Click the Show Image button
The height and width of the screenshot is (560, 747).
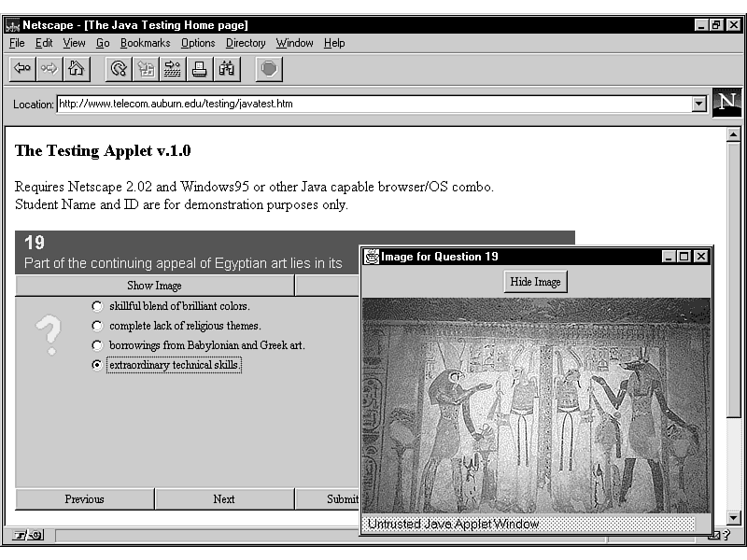155,286
